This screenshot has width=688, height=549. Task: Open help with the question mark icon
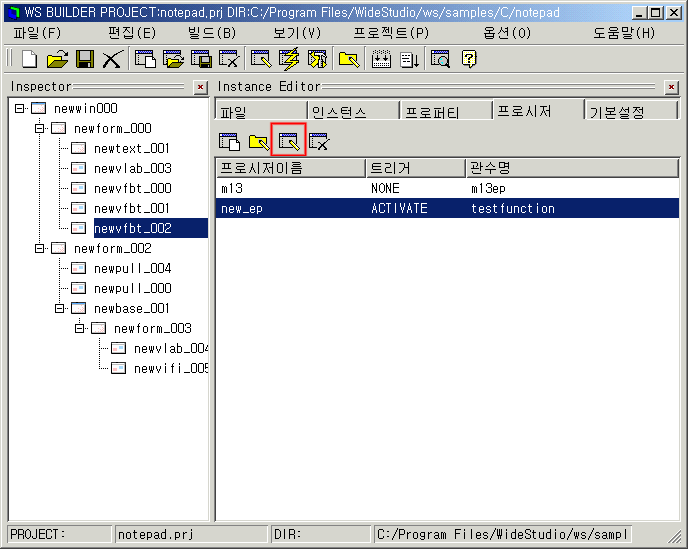coord(469,59)
